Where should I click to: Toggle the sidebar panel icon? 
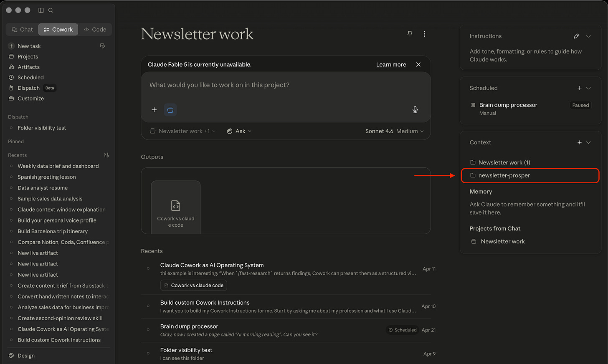(x=41, y=10)
